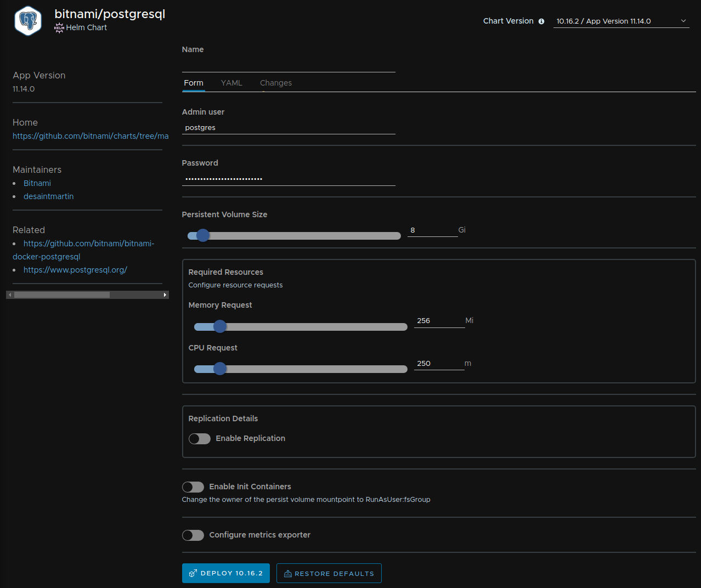The width and height of the screenshot is (701, 588).
Task: Open the Bitnami maintainer link
Action: 37,183
